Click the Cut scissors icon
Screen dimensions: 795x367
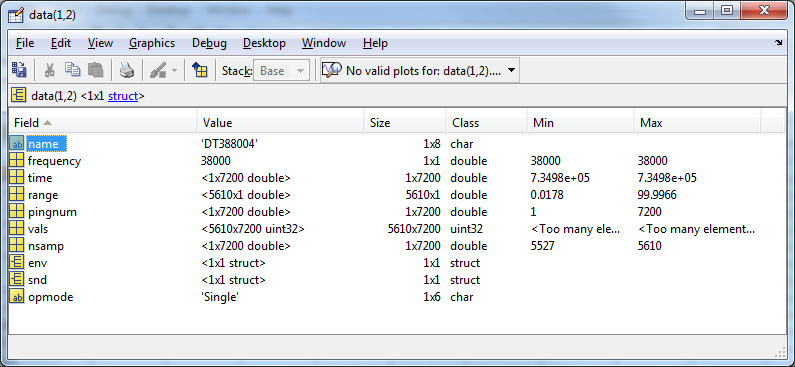tap(49, 70)
